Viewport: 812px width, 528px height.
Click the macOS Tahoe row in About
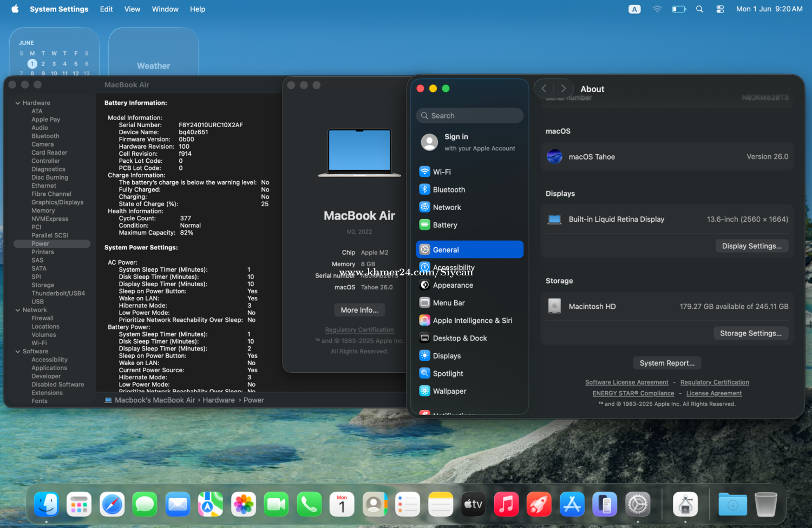(667, 157)
